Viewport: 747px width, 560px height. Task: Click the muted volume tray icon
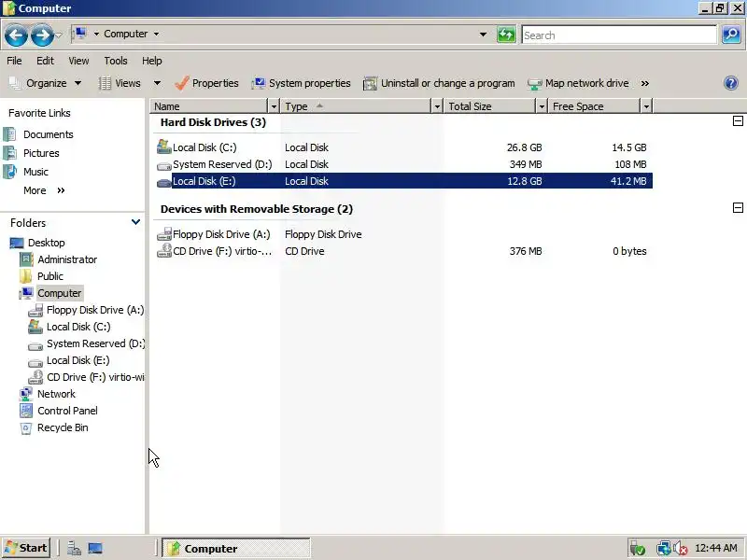pos(681,549)
